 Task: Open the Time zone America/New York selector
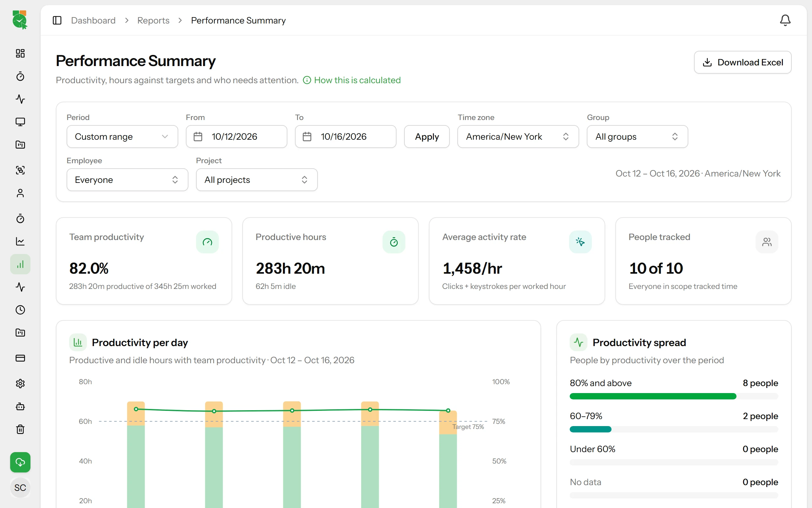[518, 137]
